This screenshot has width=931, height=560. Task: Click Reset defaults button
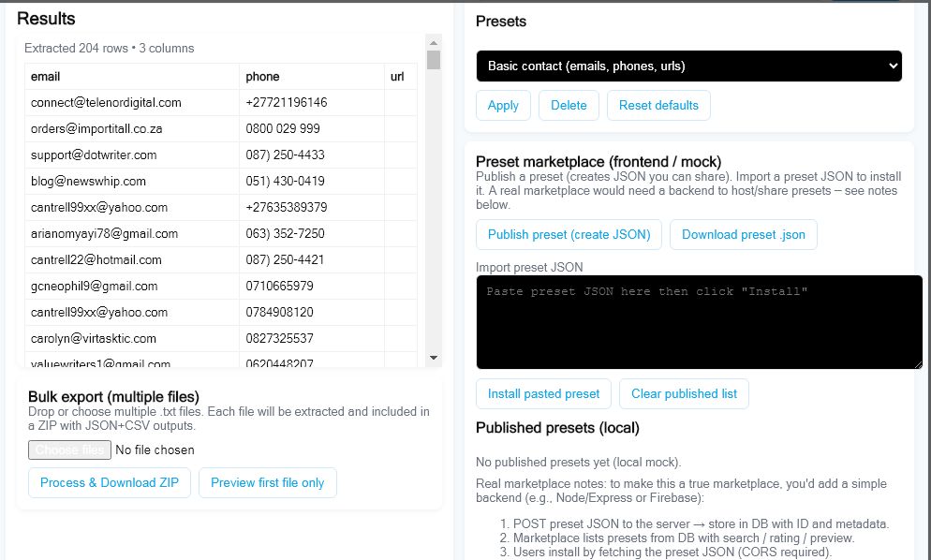tap(658, 106)
